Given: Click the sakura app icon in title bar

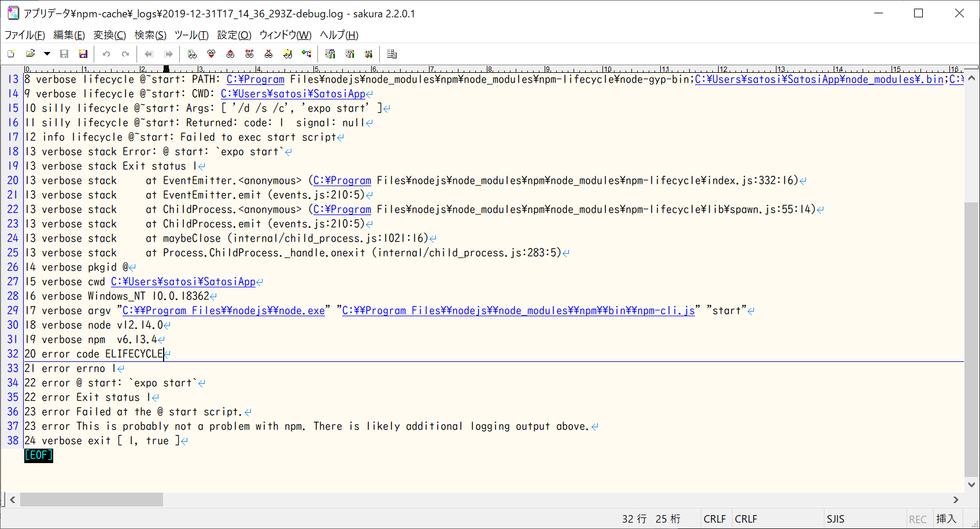Looking at the screenshot, I should point(13,13).
